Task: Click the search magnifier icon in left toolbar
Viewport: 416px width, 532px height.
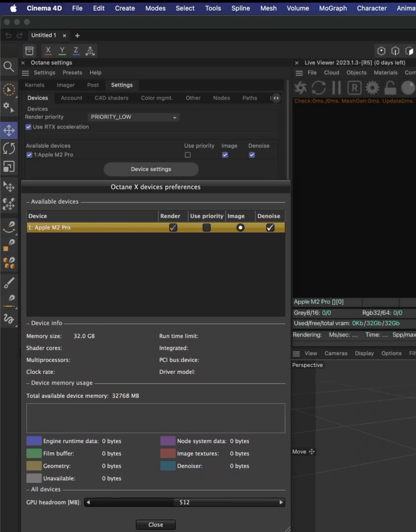Action: click(9, 67)
